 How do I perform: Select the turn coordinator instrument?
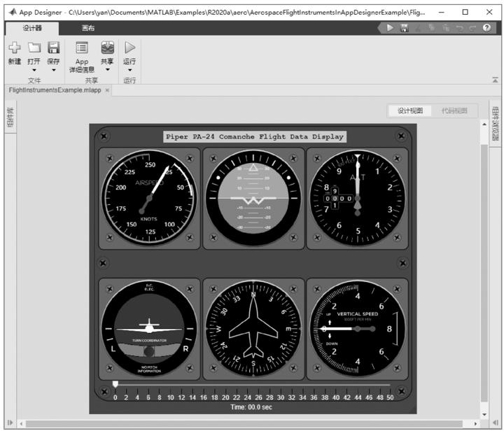pyautogui.click(x=149, y=329)
